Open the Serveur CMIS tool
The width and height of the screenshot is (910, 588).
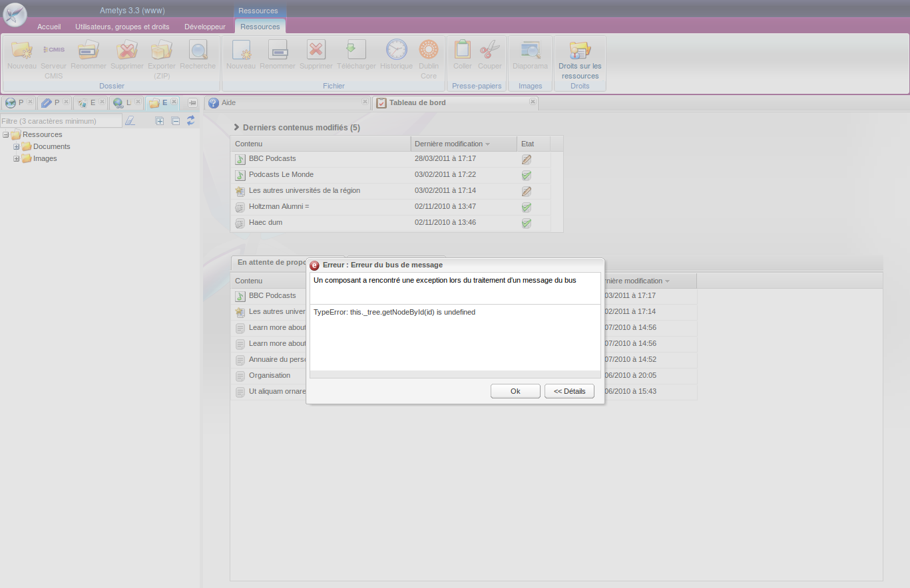pos(53,51)
